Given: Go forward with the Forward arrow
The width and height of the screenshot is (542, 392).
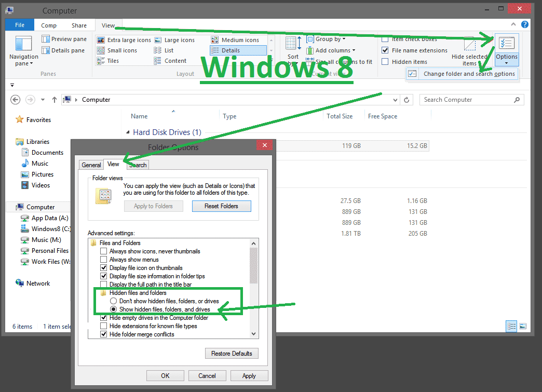Looking at the screenshot, I should click(x=31, y=100).
